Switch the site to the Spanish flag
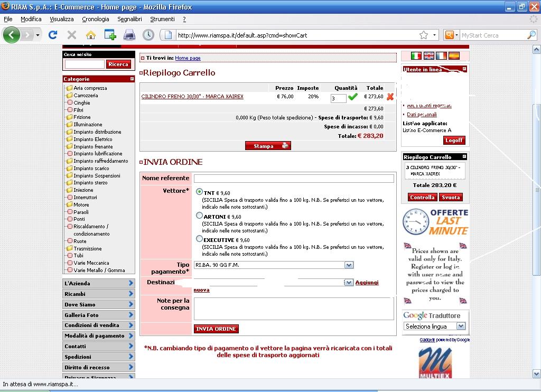 click(x=454, y=55)
